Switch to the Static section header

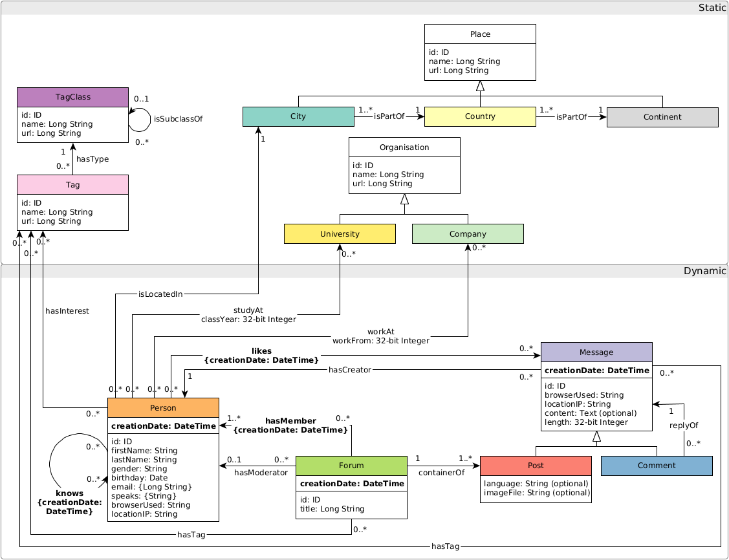click(x=710, y=8)
